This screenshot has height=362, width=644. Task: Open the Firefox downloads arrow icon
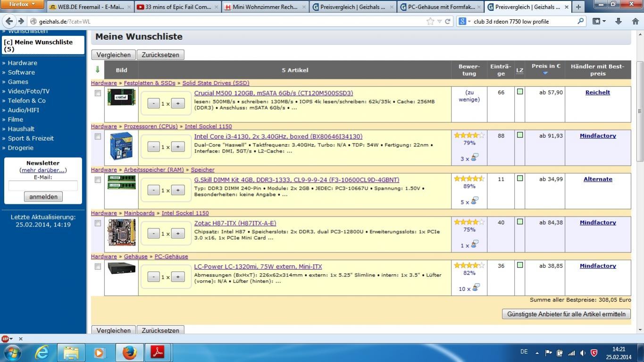coord(619,21)
